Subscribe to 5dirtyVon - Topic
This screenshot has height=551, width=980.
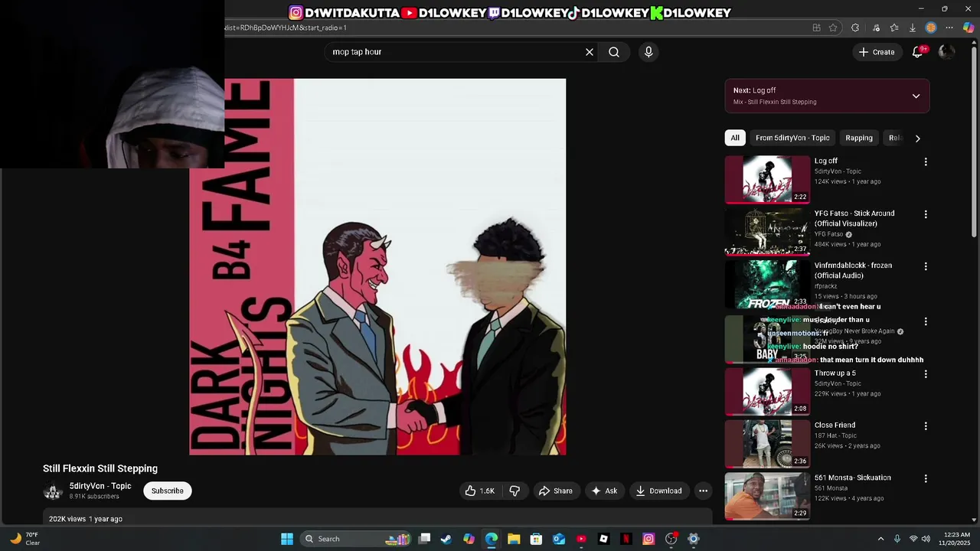tap(168, 491)
